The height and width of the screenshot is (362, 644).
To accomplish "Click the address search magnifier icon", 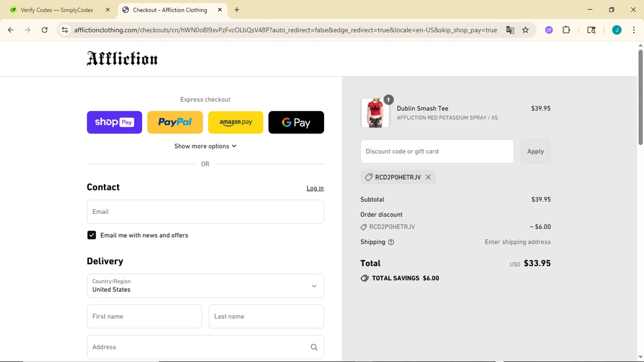I will click(x=314, y=347).
